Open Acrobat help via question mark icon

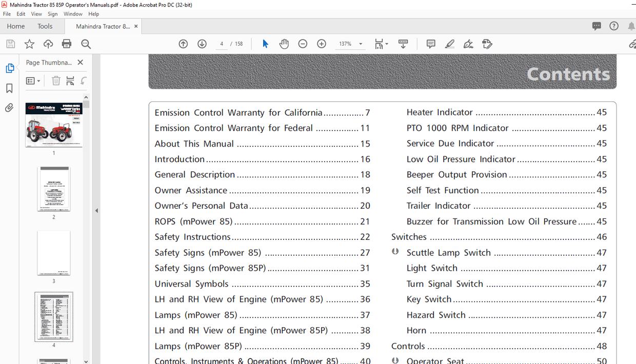(x=614, y=26)
